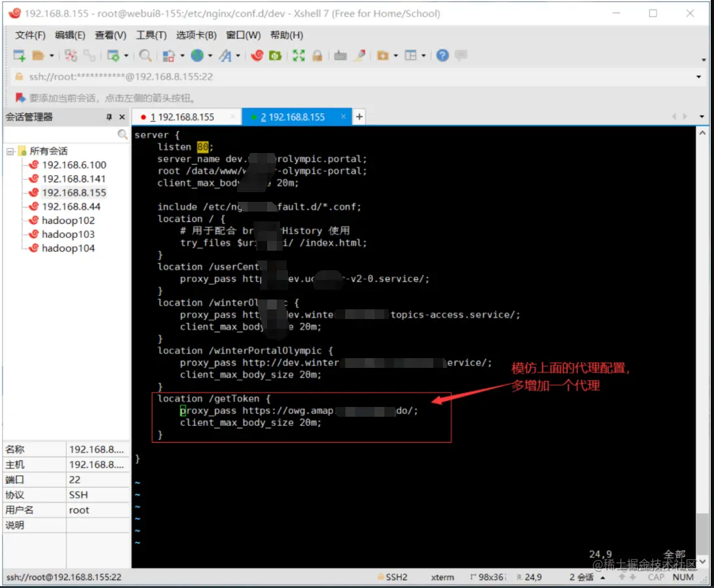Click the toolbar overflow arrow at far right
Screen dimensions: 714x588
coord(704,60)
